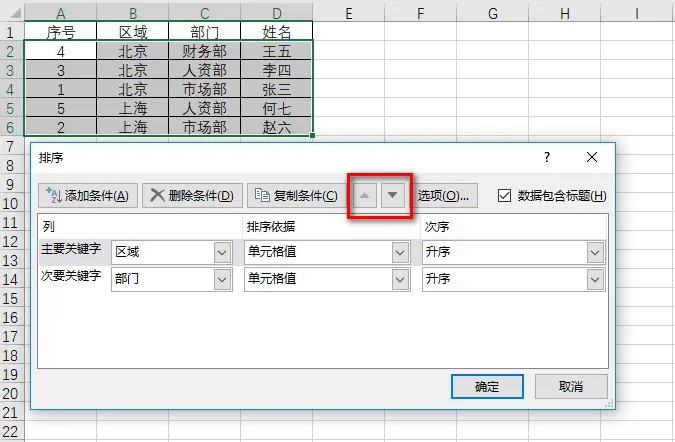This screenshot has width=675, height=442.
Task: Open the sort Options (选项) button
Action: (443, 196)
